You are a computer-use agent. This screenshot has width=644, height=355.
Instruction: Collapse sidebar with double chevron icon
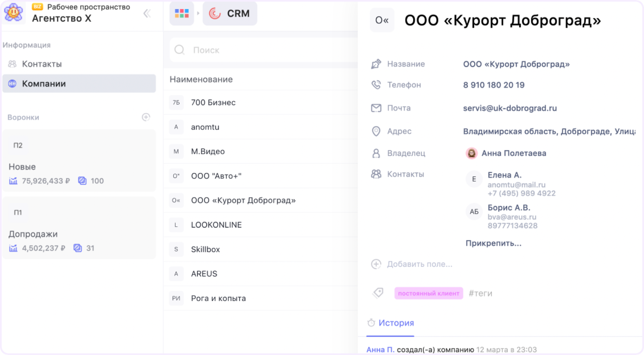[147, 14]
